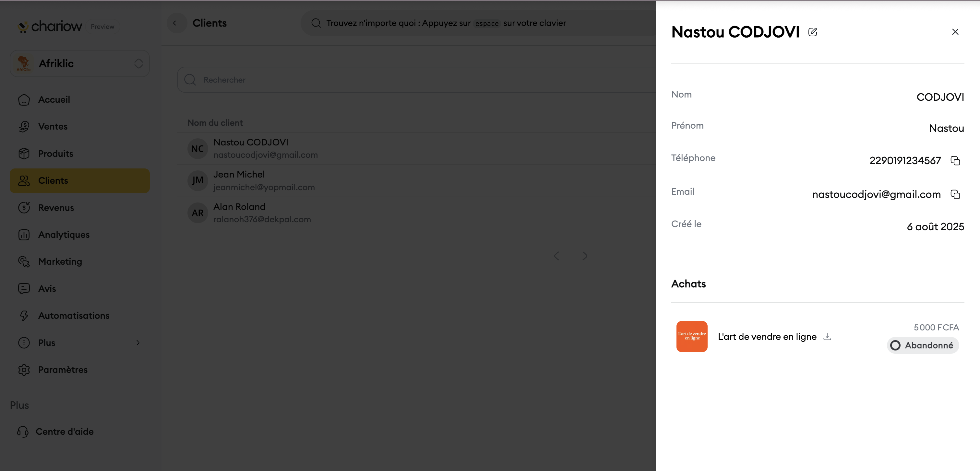The height and width of the screenshot is (471, 980).
Task: Expand the Plus submenu chevron
Action: click(138, 343)
